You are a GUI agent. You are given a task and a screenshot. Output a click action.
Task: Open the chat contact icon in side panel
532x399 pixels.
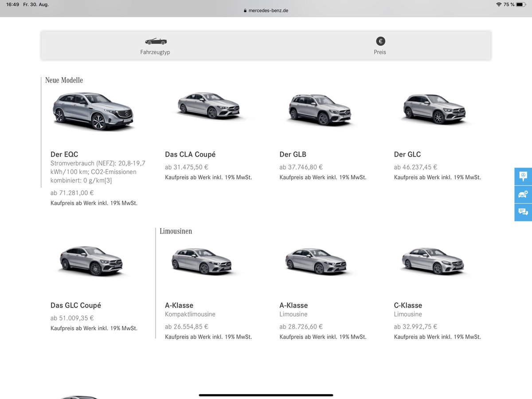523,212
